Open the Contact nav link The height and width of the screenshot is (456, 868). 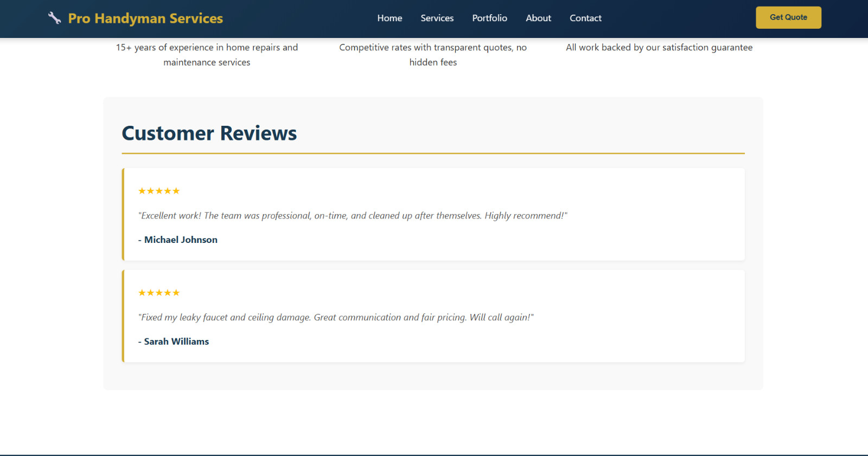(585, 18)
